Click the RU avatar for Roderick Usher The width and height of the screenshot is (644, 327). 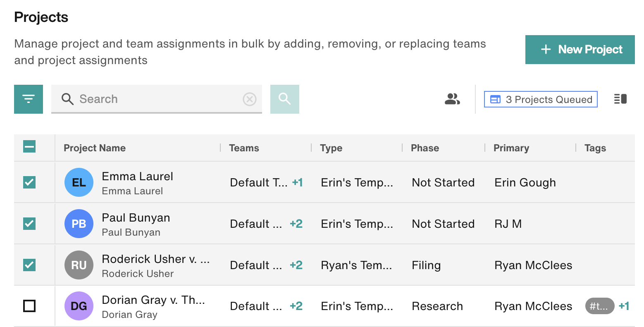pyautogui.click(x=79, y=265)
